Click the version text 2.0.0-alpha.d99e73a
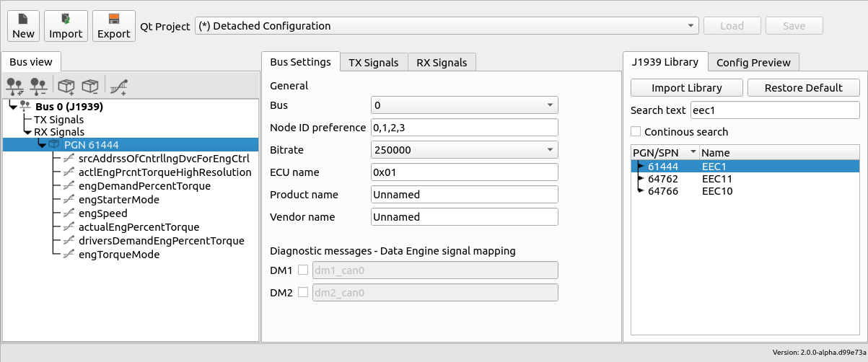Screen dimensions: 868x362 point(818,353)
